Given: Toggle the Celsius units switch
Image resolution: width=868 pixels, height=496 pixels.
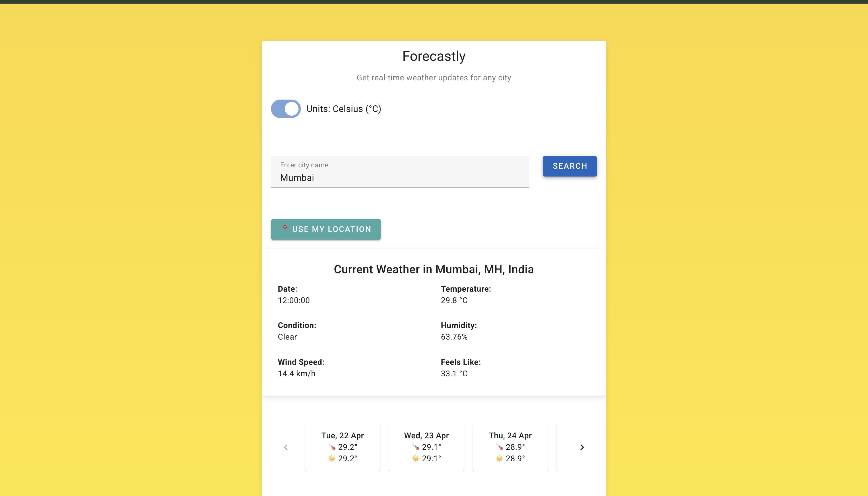Looking at the screenshot, I should pos(286,109).
